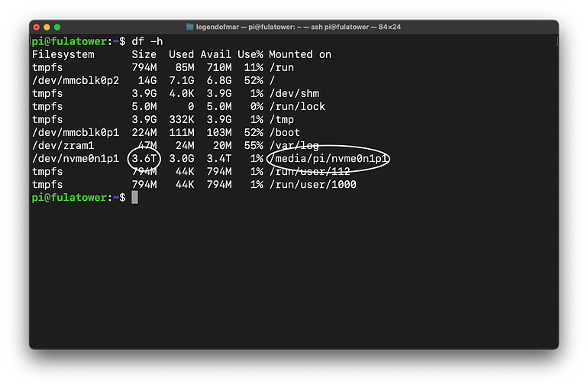Click the '224M' size value
The height and width of the screenshot is (388, 588).
144,132
